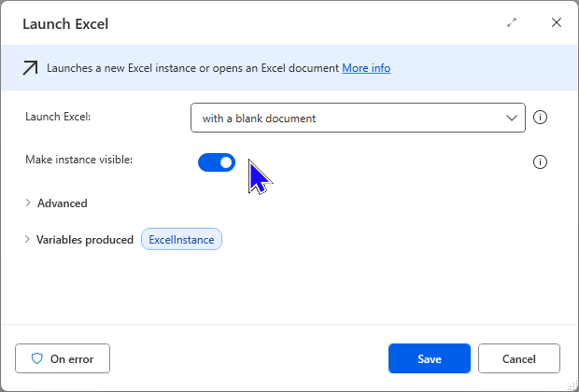Image resolution: width=579 pixels, height=392 pixels.
Task: Click the Cancel button
Action: point(519,358)
